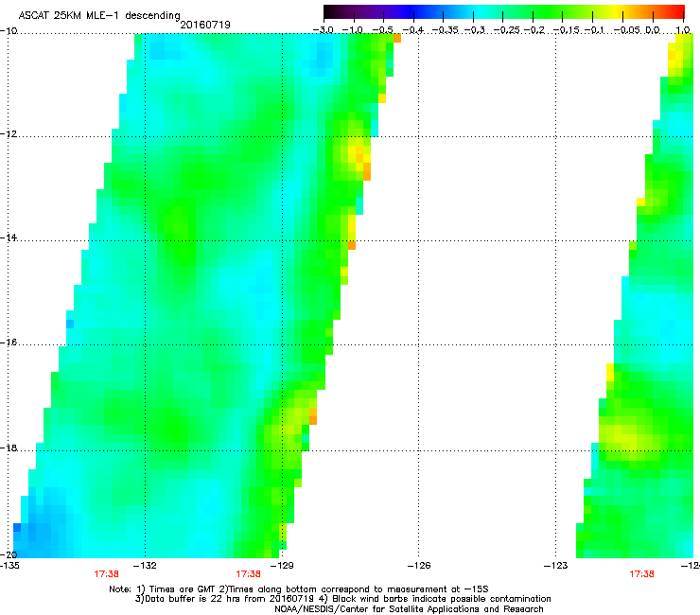Click the -0.5 colorbar tick label
The width and height of the screenshot is (700, 615).
click(382, 30)
